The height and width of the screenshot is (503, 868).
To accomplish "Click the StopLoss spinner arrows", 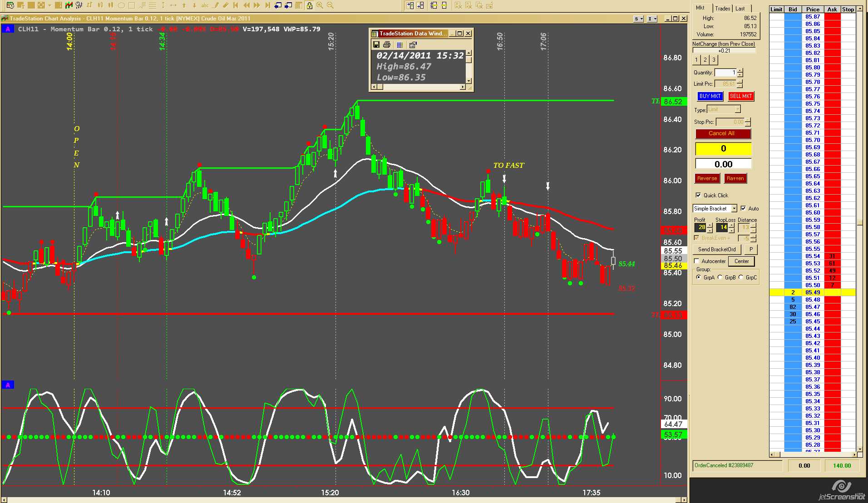I will point(731,227).
